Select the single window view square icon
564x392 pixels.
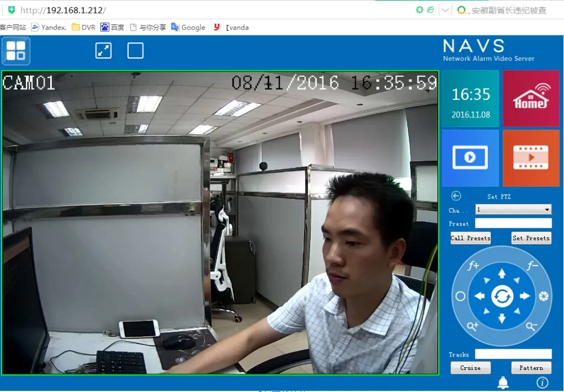click(x=135, y=51)
